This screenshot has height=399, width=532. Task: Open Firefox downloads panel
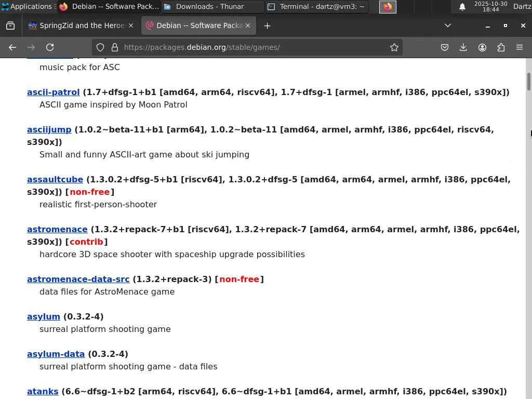[x=463, y=47]
